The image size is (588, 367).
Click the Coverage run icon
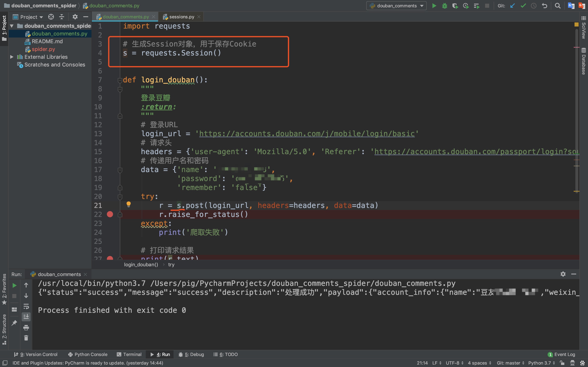click(x=455, y=6)
